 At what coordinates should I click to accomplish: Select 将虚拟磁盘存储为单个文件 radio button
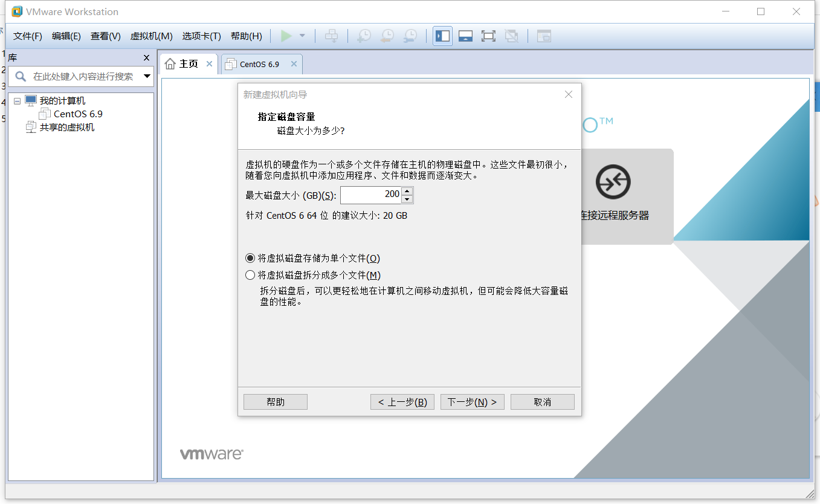(x=250, y=258)
